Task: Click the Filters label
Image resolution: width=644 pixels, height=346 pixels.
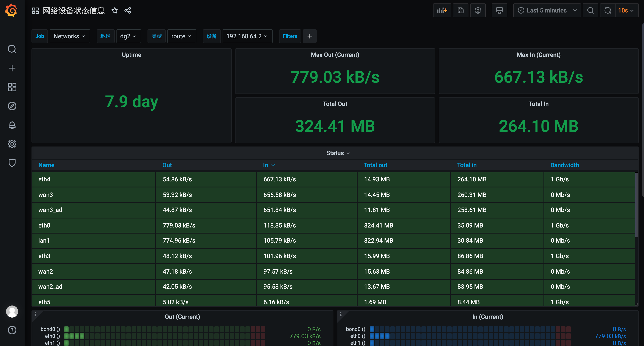Action: click(290, 36)
